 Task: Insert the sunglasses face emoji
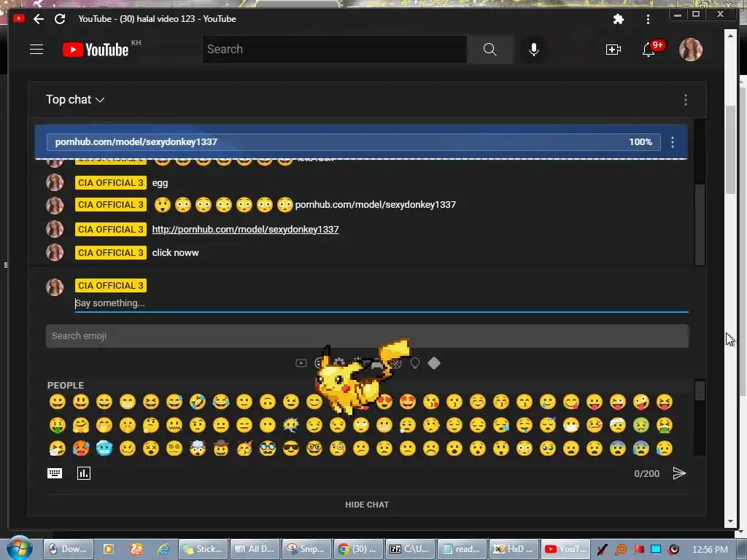click(290, 448)
